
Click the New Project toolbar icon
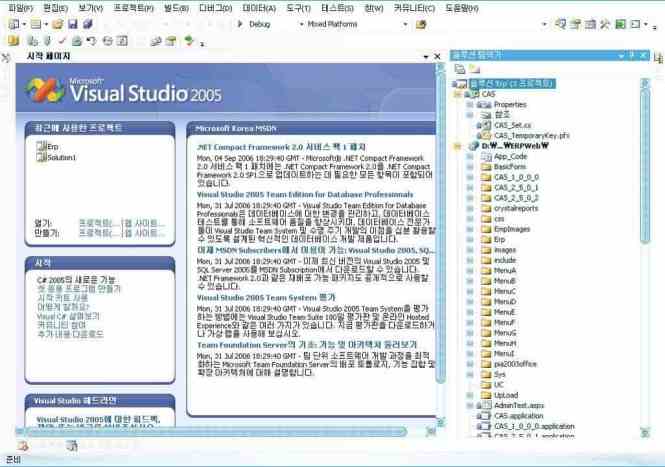13,24
